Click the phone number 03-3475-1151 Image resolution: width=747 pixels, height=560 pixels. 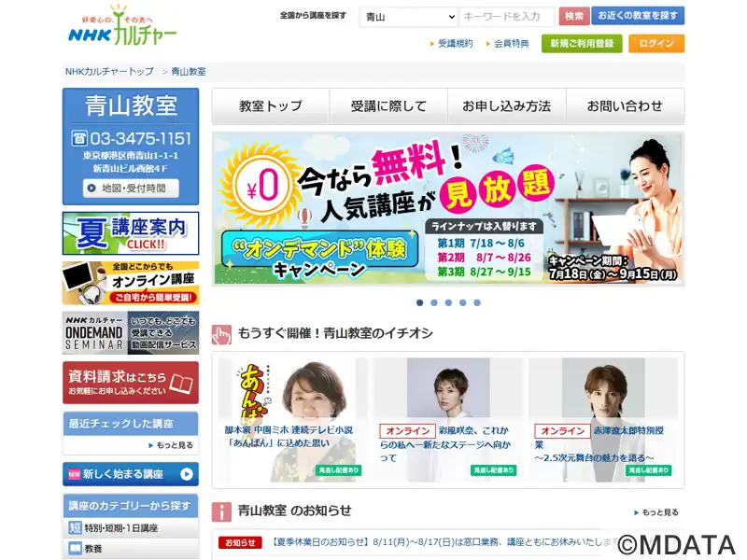141,138
